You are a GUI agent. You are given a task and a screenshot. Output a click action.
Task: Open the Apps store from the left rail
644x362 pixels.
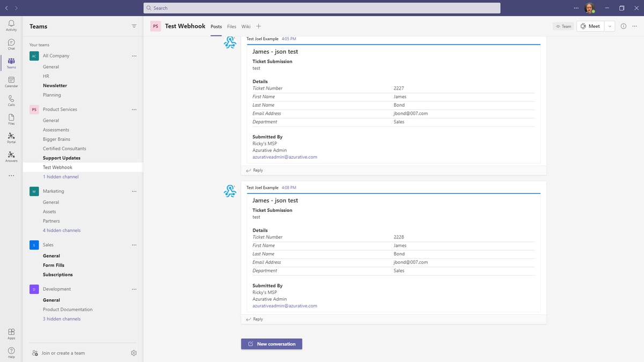(x=11, y=333)
